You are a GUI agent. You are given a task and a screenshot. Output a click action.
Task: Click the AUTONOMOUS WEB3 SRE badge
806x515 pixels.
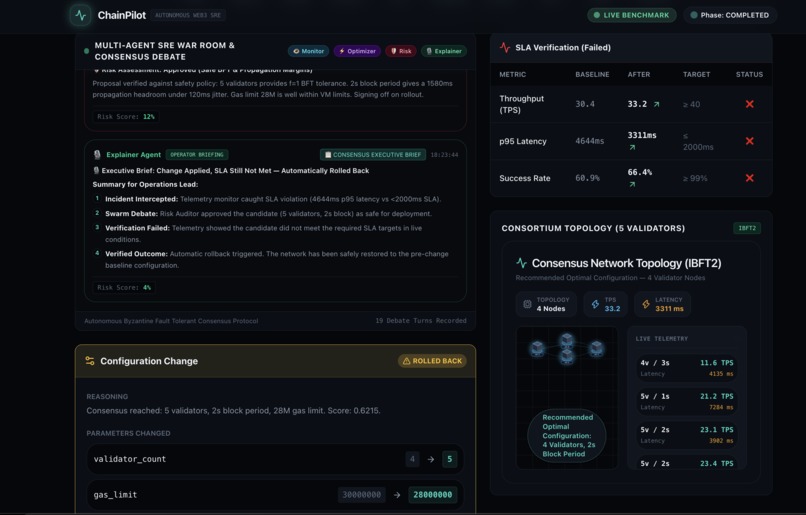coord(188,15)
